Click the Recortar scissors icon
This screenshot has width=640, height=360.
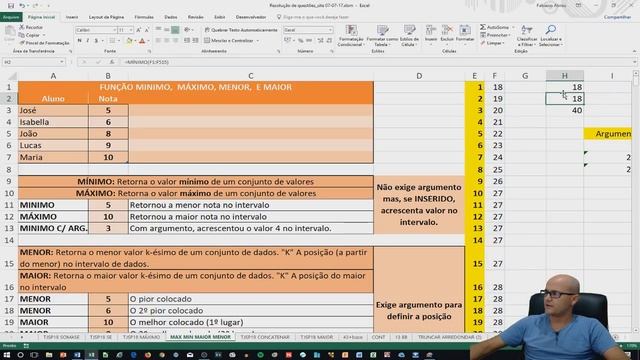pyautogui.click(x=22, y=27)
